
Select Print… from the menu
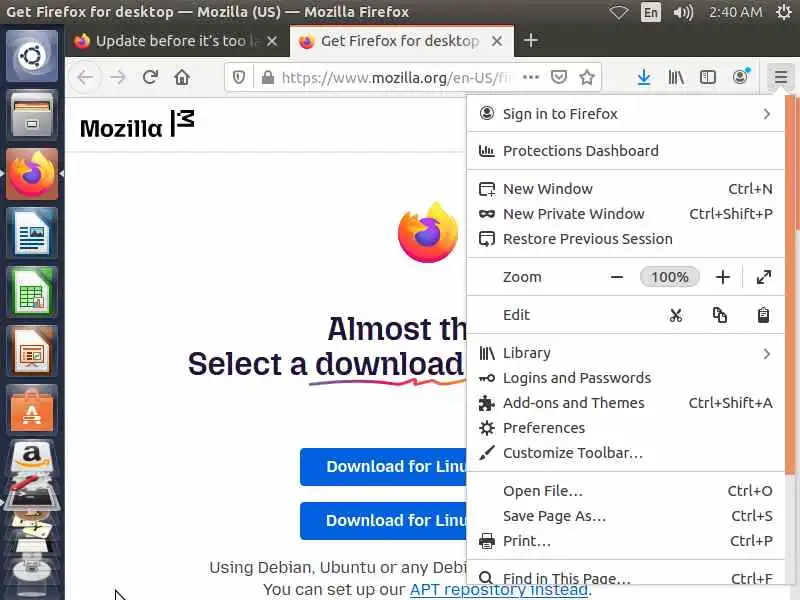coord(626,541)
